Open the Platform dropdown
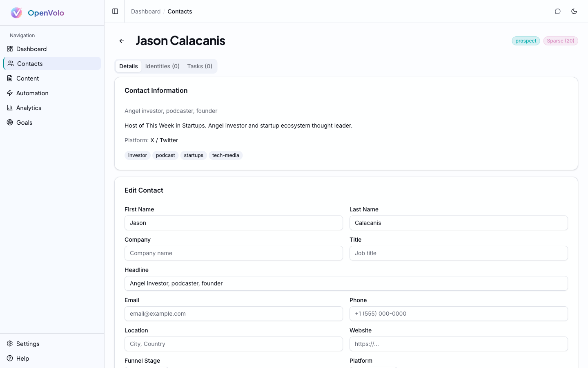The image size is (588, 368). pos(373,367)
